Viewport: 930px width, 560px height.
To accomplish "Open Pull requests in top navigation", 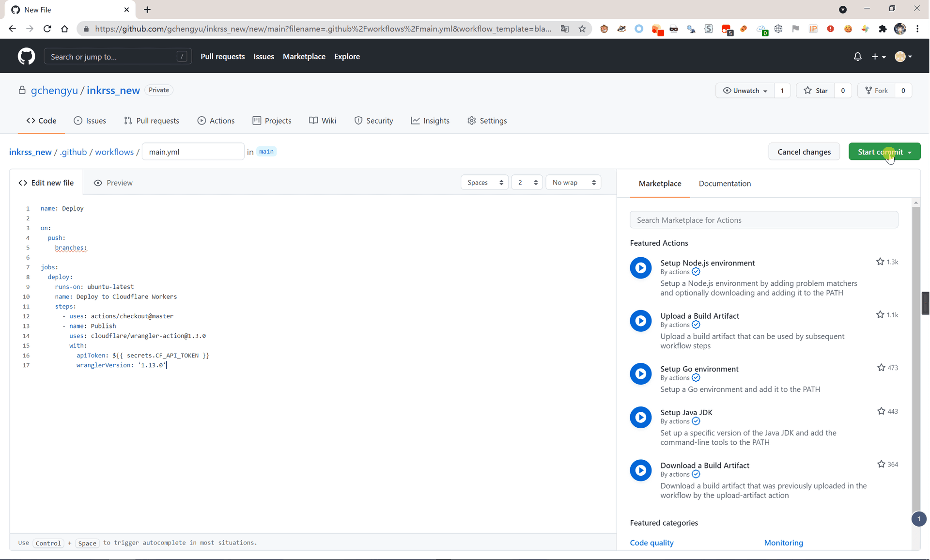I will [x=222, y=56].
